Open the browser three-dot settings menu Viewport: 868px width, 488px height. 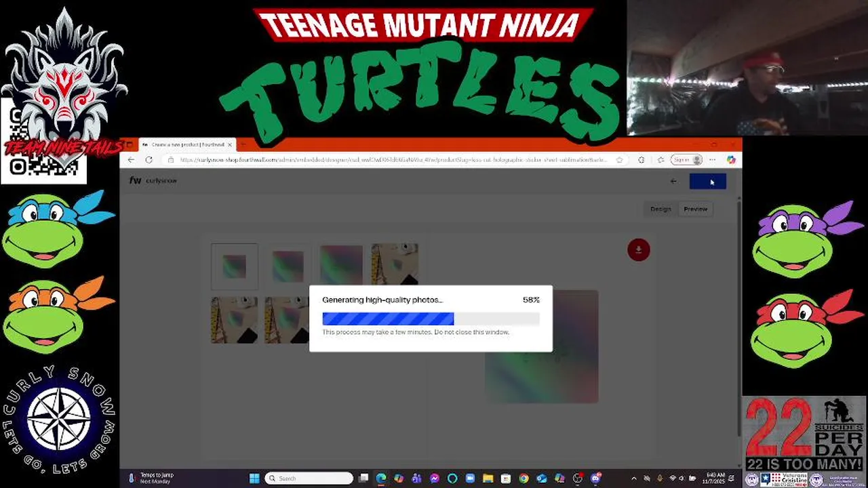click(712, 160)
